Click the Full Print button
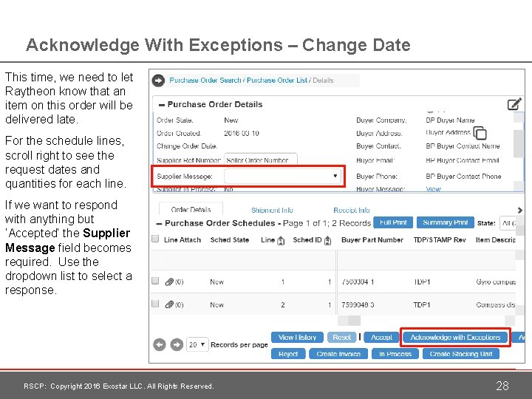The width and height of the screenshot is (532, 399). (393, 222)
